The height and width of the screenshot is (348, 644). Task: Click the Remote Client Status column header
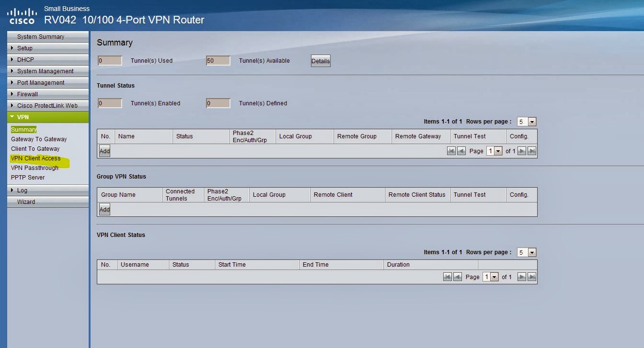(417, 195)
